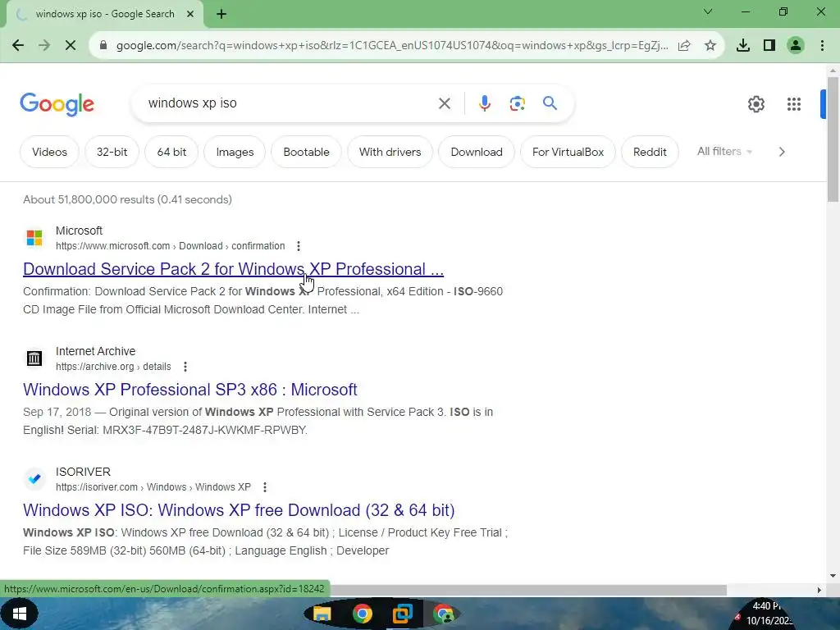Open three-dot menu for Microsoft result
Image resolution: width=840 pixels, height=630 pixels.
pyautogui.click(x=299, y=246)
